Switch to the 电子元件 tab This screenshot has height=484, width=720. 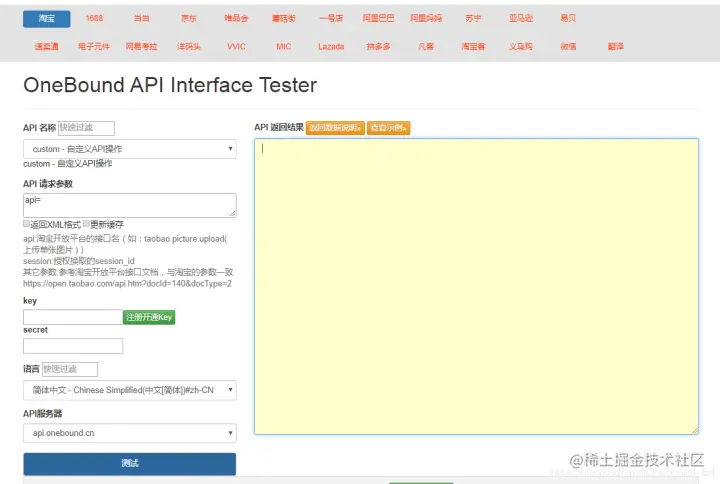coord(94,46)
